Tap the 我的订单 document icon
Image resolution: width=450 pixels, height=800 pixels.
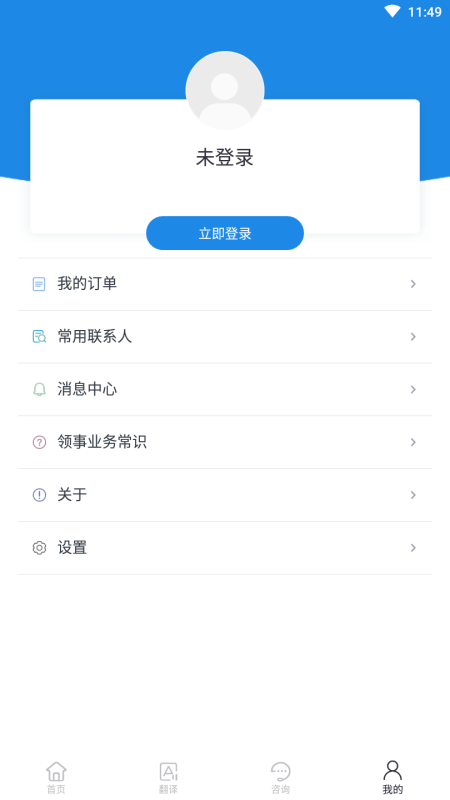click(39, 284)
